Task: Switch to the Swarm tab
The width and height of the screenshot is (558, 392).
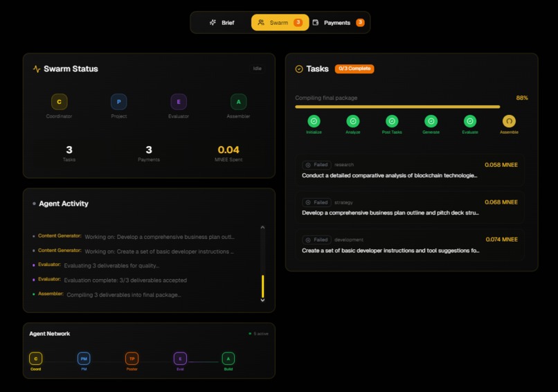Action: pos(280,22)
